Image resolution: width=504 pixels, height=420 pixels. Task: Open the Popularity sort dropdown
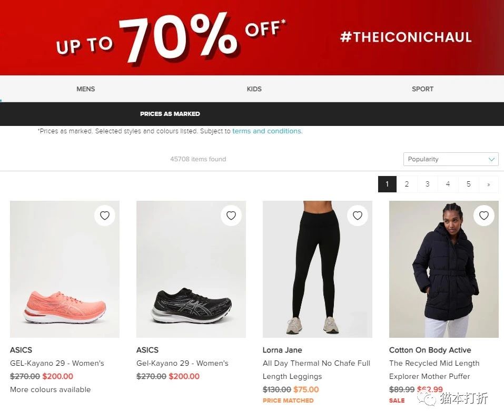(451, 159)
